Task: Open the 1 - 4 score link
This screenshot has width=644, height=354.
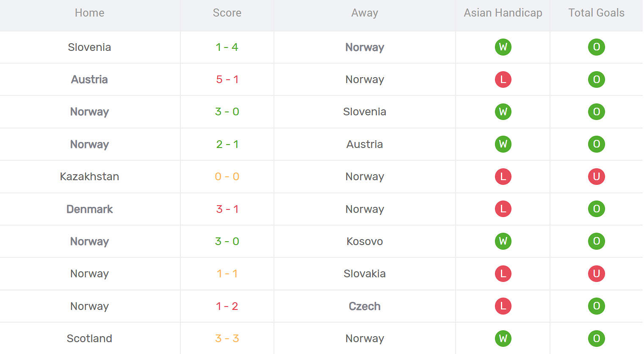Action: [x=227, y=47]
